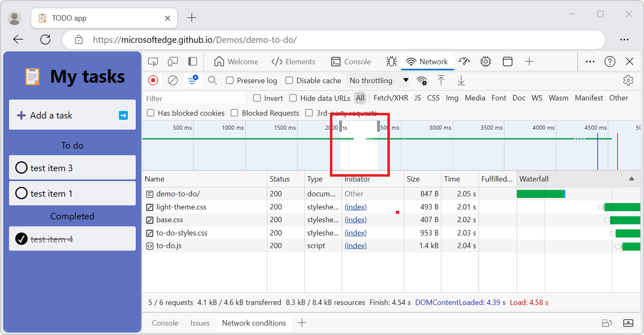The image size is (644, 335).
Task: Check the Blocked Requests filter
Action: tap(234, 113)
